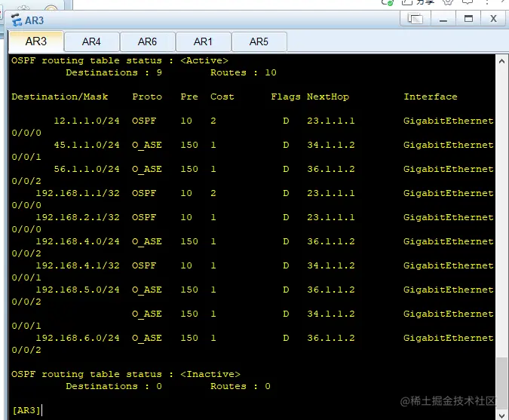The image size is (509, 420).
Task: Switch to the AR6 tab
Action: [147, 41]
